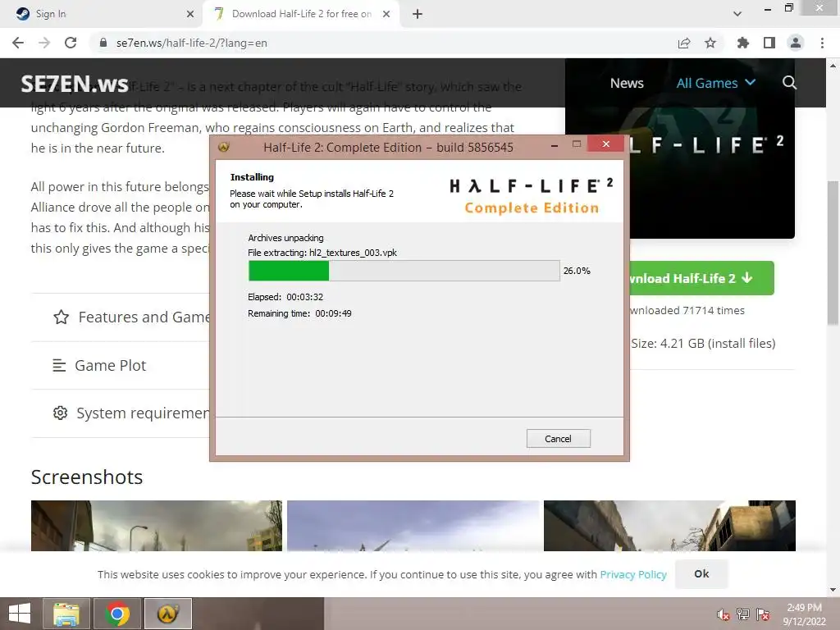Cancel the Half-Life 2 installation
This screenshot has height=630, width=840.
(x=558, y=438)
